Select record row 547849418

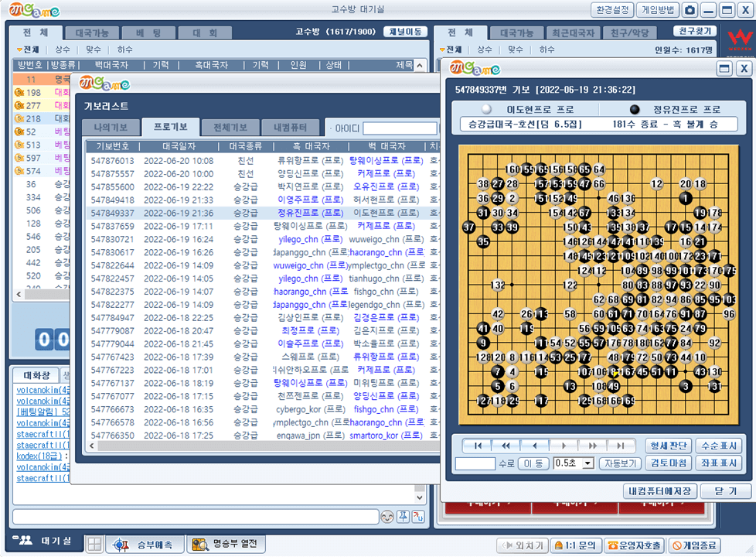pos(262,200)
